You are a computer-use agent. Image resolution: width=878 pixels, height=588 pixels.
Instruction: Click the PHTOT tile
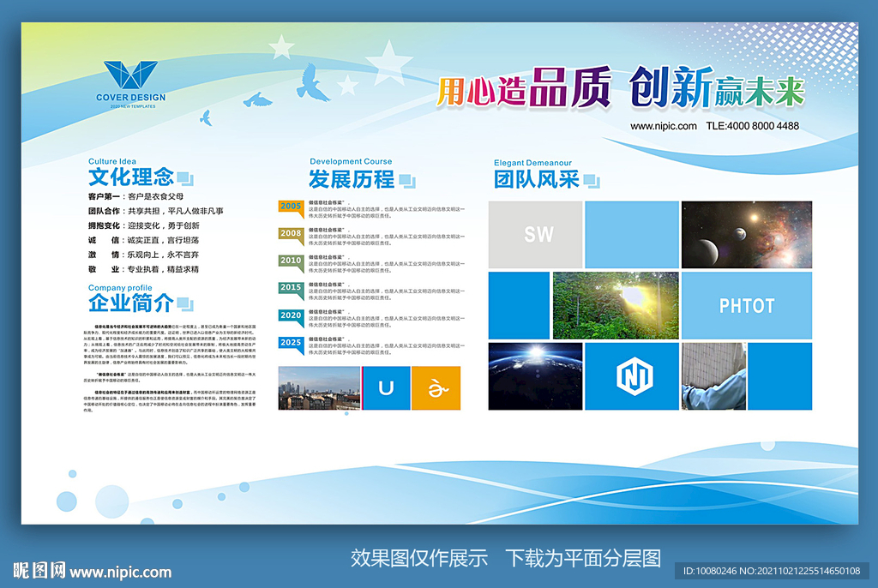tap(747, 306)
